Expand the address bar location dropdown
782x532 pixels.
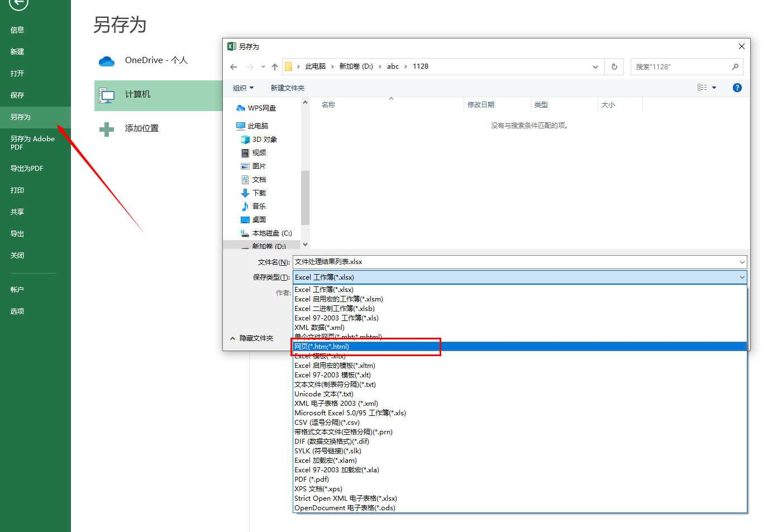(594, 66)
